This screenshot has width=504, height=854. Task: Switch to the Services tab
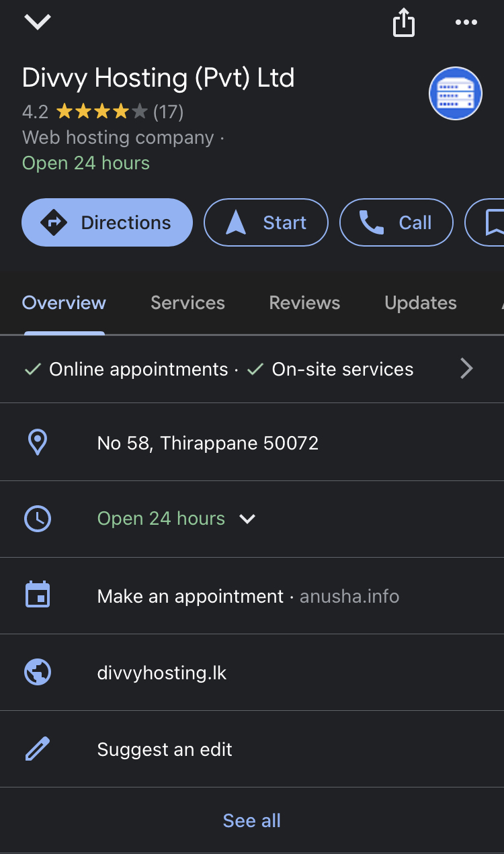187,303
